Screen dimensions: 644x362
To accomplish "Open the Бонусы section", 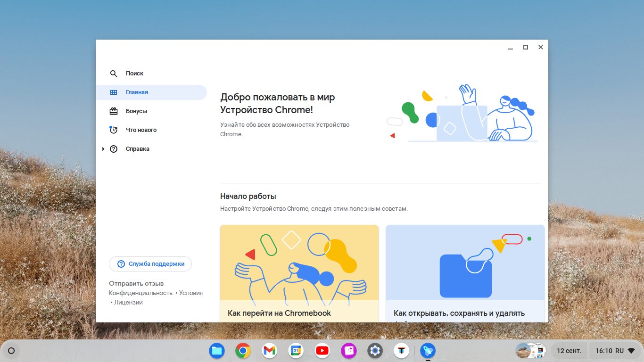I will (x=151, y=111).
